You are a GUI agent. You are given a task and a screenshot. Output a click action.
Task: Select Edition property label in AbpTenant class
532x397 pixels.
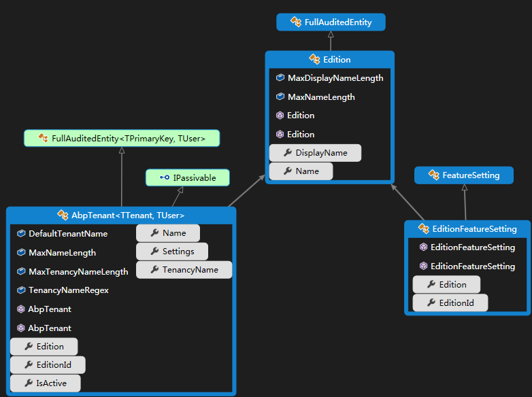coord(50,347)
